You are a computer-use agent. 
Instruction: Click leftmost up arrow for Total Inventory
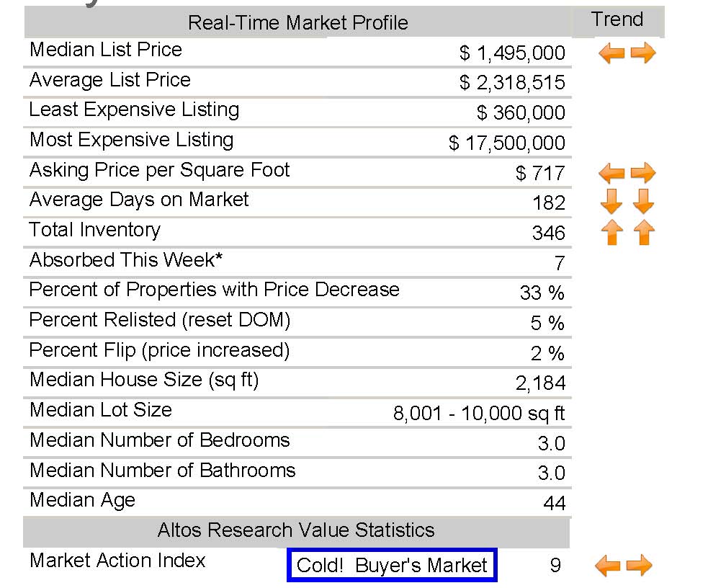click(611, 233)
